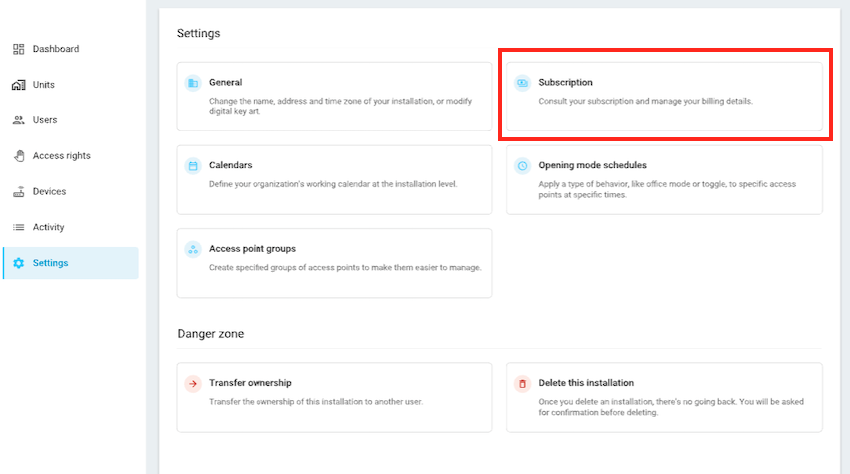Click the Units building icon

click(18, 85)
